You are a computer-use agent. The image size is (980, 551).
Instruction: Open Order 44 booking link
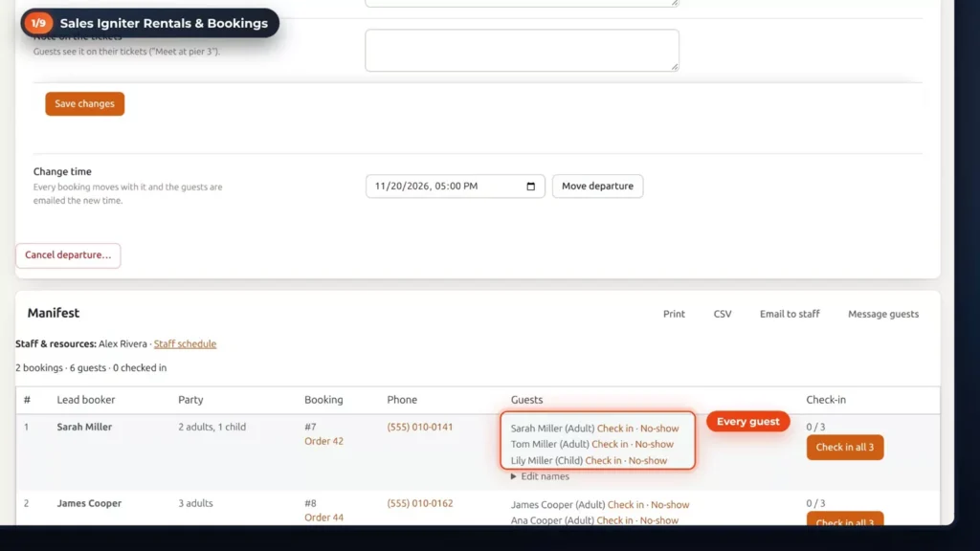tap(323, 518)
